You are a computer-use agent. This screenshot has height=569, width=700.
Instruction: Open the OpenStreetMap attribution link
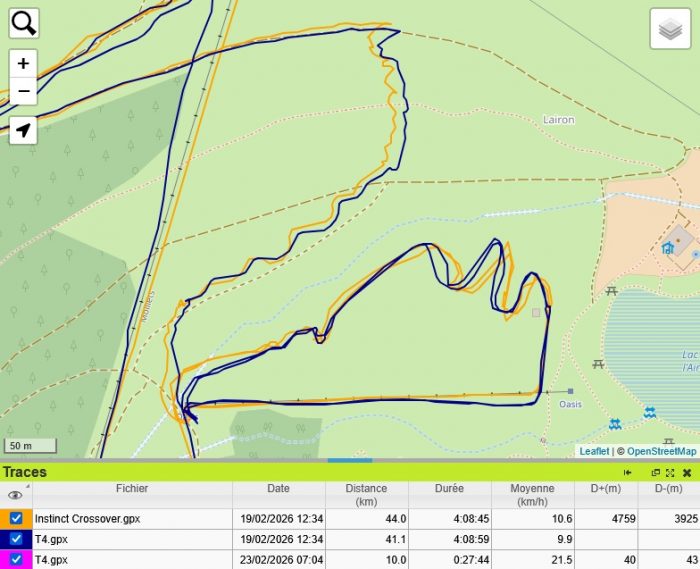click(x=661, y=452)
